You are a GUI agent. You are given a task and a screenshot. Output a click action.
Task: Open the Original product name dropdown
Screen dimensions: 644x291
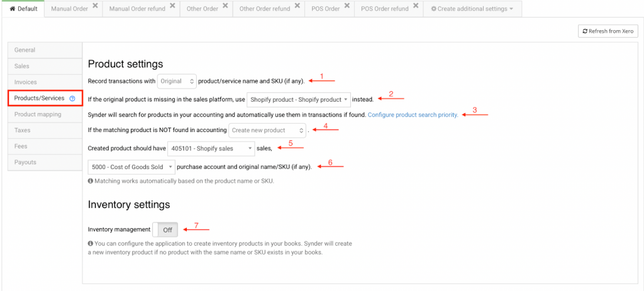tap(177, 81)
